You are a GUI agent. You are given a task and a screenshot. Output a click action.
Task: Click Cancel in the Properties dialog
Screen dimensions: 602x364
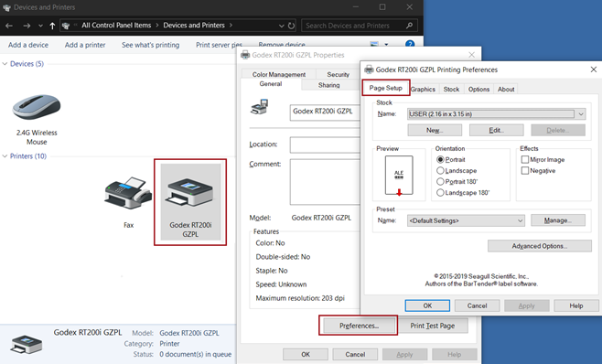click(x=355, y=355)
